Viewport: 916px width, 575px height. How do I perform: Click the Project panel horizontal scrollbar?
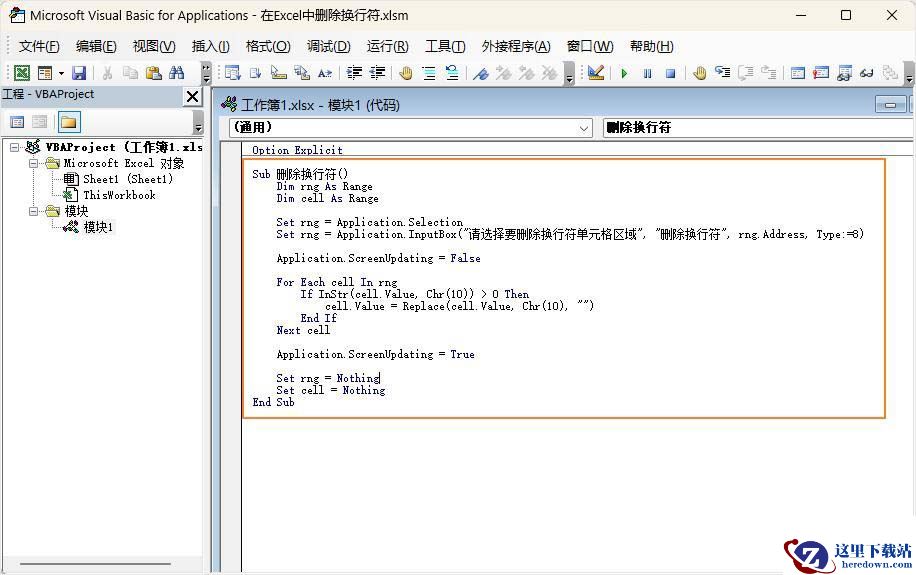[96, 564]
